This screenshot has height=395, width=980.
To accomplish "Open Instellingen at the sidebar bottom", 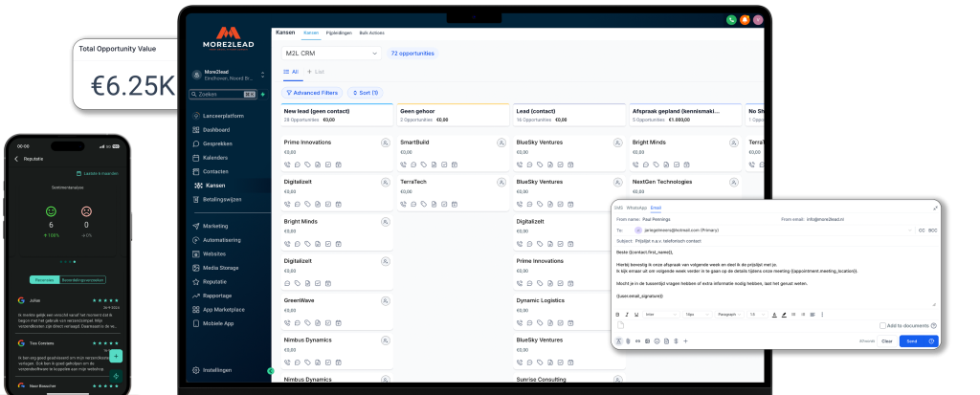I will coord(218,369).
